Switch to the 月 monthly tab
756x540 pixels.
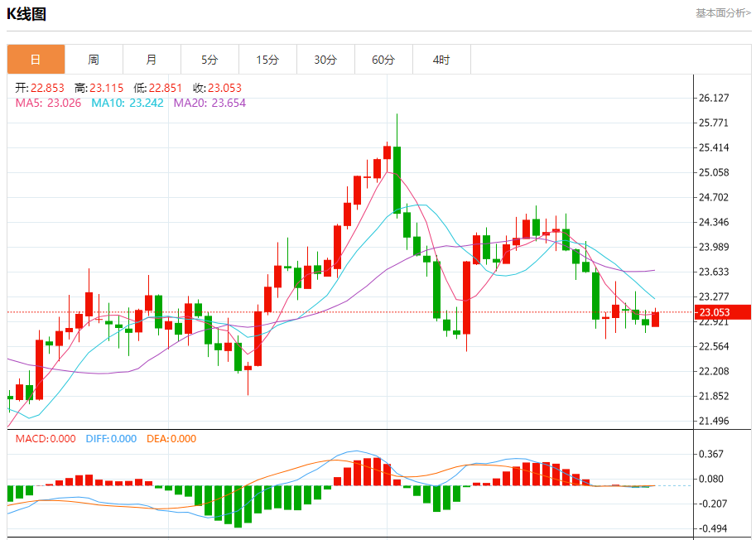coord(152,60)
